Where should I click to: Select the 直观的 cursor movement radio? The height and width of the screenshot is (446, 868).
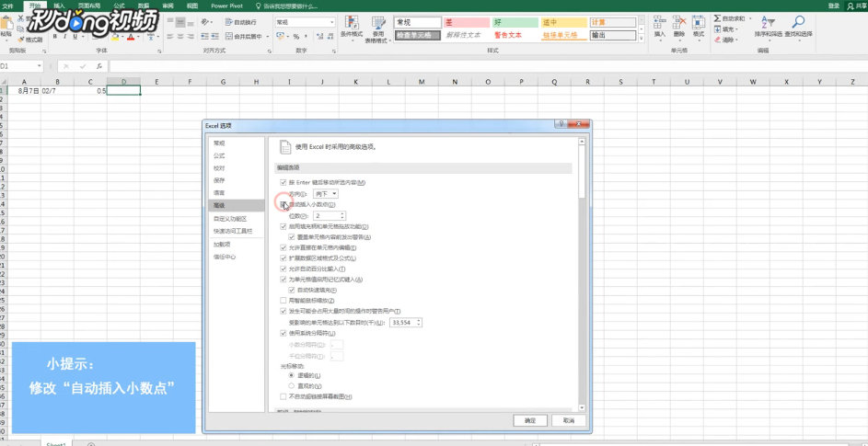click(x=292, y=385)
